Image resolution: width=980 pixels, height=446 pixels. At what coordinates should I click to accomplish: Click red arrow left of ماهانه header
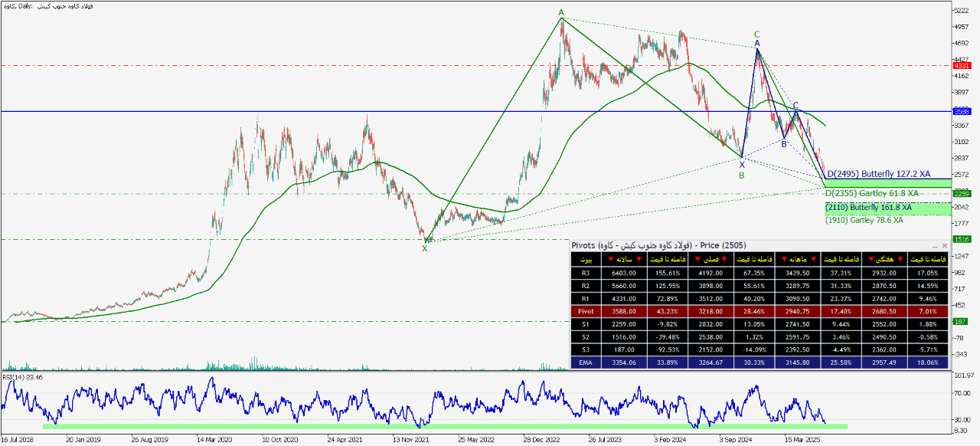pos(785,260)
